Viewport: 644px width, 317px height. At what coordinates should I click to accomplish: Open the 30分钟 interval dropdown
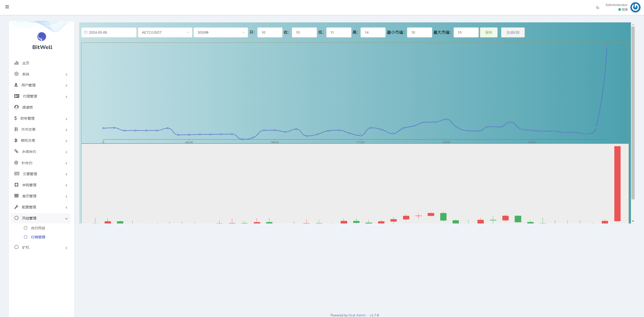[x=221, y=32]
